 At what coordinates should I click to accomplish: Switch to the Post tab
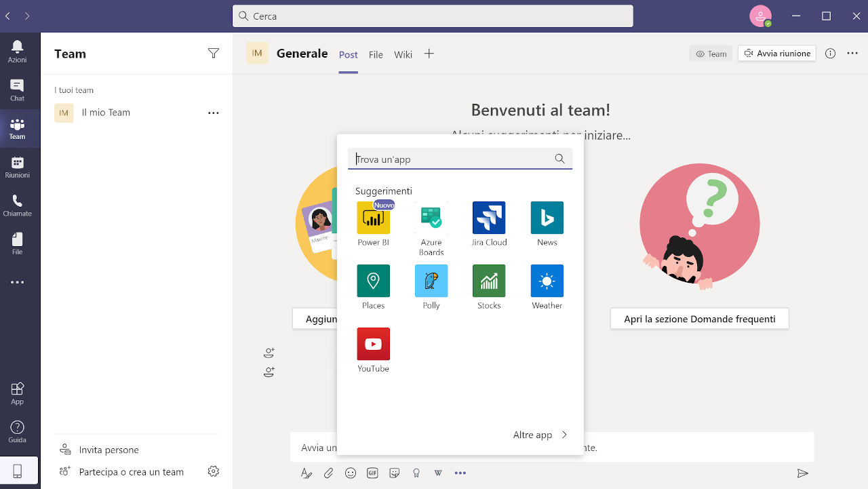pyautogui.click(x=349, y=54)
